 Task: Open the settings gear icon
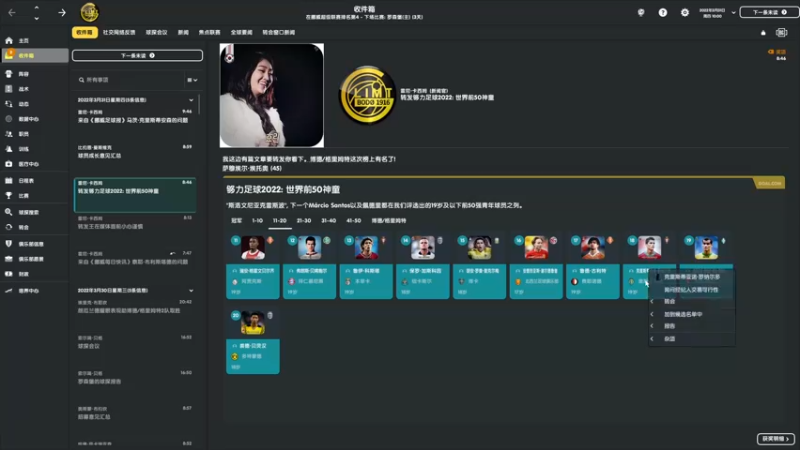(x=685, y=12)
